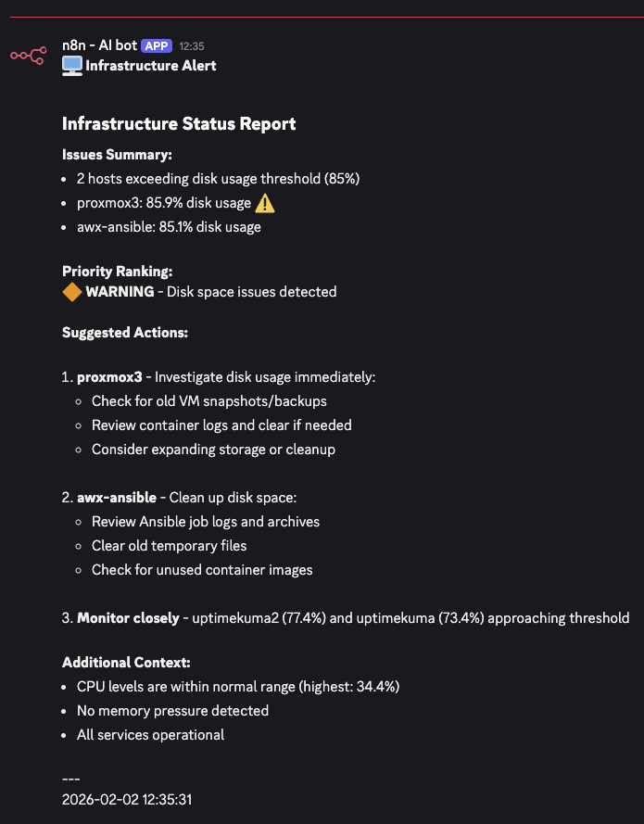Click the n8n bot avatar icon

point(28,57)
